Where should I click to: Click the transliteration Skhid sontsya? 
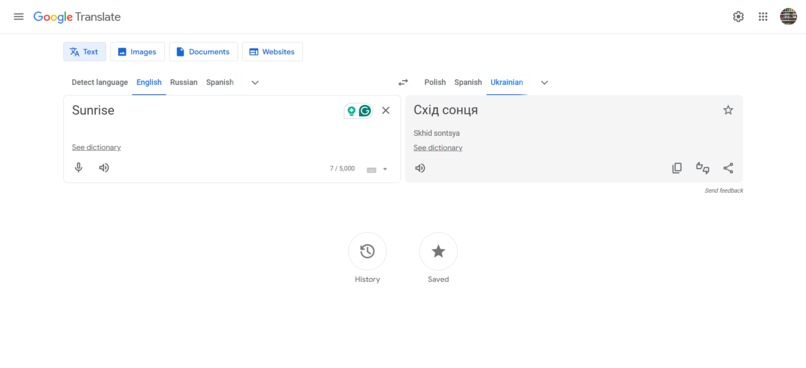[x=436, y=133]
